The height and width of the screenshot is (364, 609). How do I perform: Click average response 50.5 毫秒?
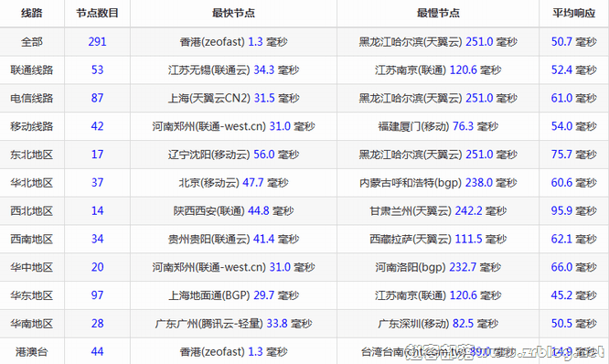573,324
